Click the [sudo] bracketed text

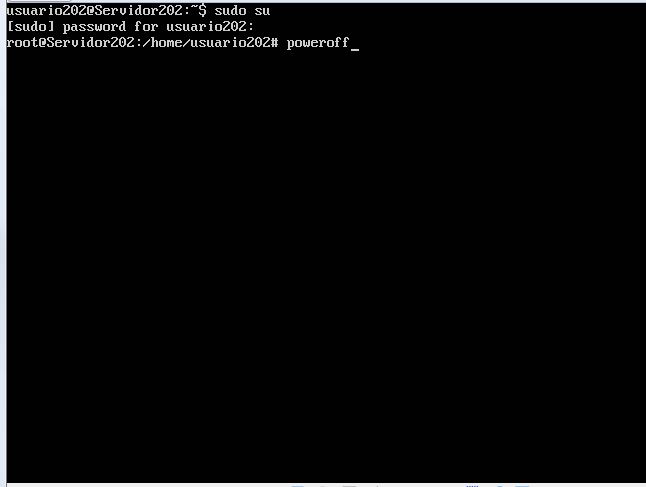(x=31, y=26)
